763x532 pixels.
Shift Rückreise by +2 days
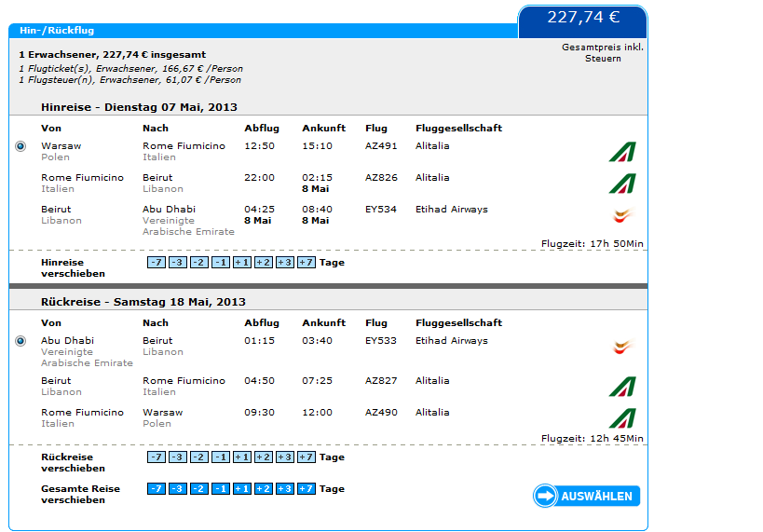pyautogui.click(x=264, y=457)
